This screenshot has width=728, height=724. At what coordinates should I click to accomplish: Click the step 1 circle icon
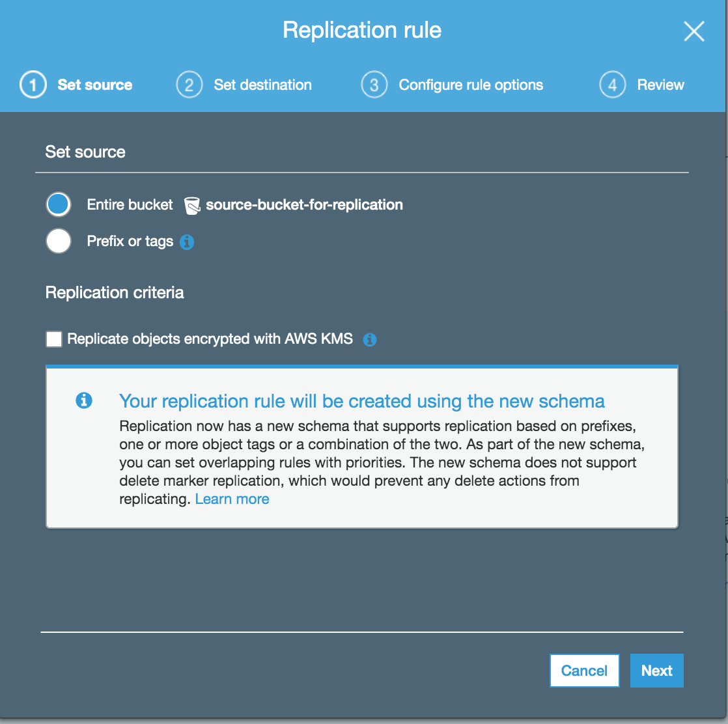[33, 85]
